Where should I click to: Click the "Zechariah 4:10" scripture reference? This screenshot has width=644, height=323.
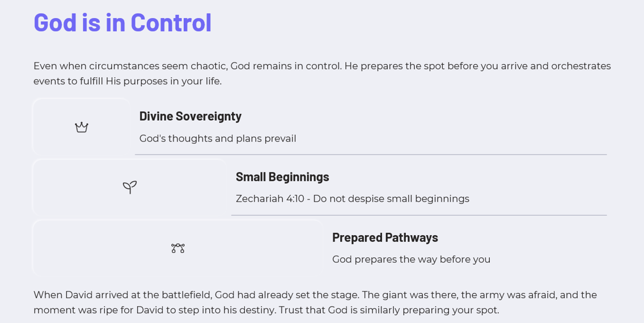(270, 199)
